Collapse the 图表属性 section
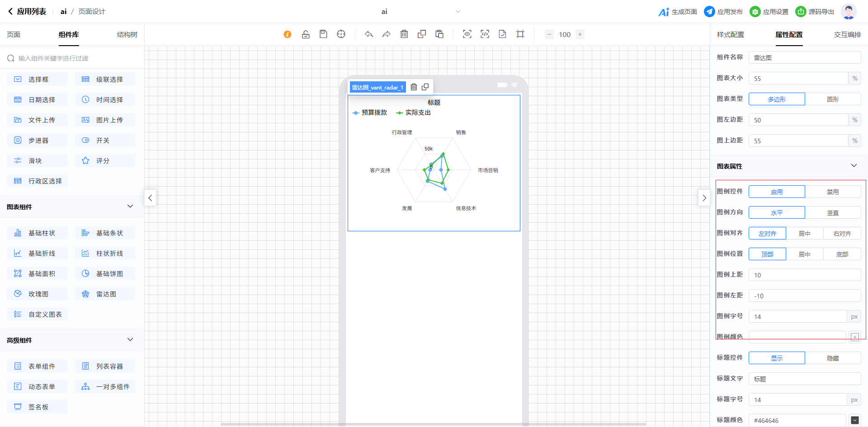This screenshot has height=427, width=868. 854,166
